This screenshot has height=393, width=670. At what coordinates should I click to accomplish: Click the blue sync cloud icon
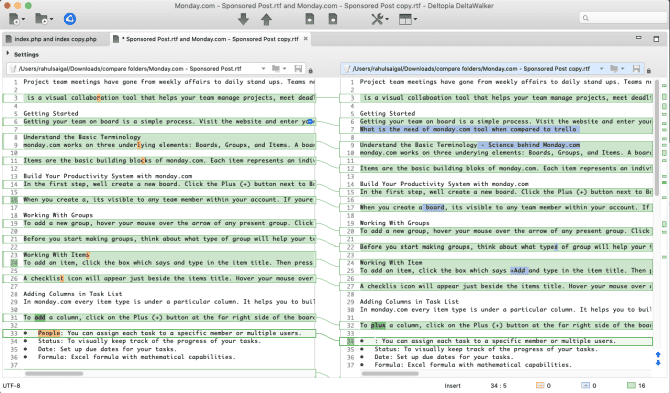pyautogui.click(x=70, y=19)
